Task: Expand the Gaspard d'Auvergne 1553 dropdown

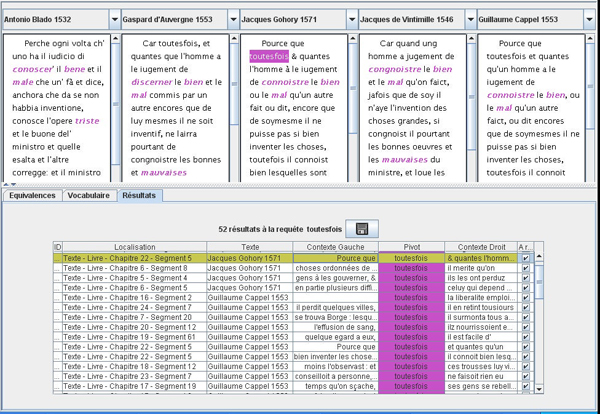Action: 233,19
